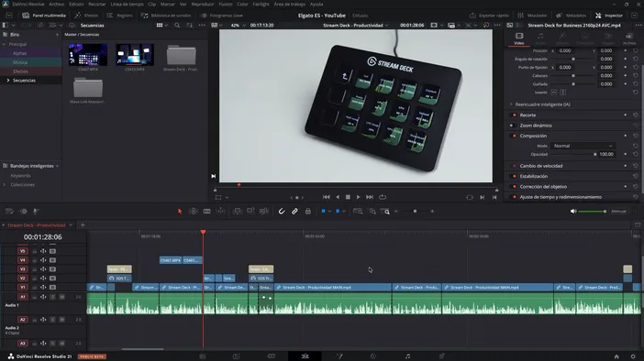Click Exportar rápido button
Viewport: 644px width, 361px height.
coord(489,16)
